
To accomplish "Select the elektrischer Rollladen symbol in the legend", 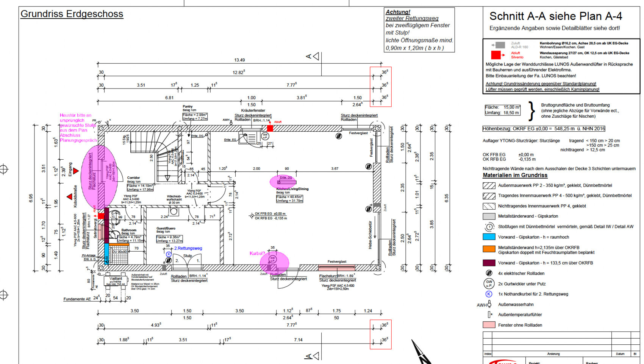I will (x=489, y=273).
